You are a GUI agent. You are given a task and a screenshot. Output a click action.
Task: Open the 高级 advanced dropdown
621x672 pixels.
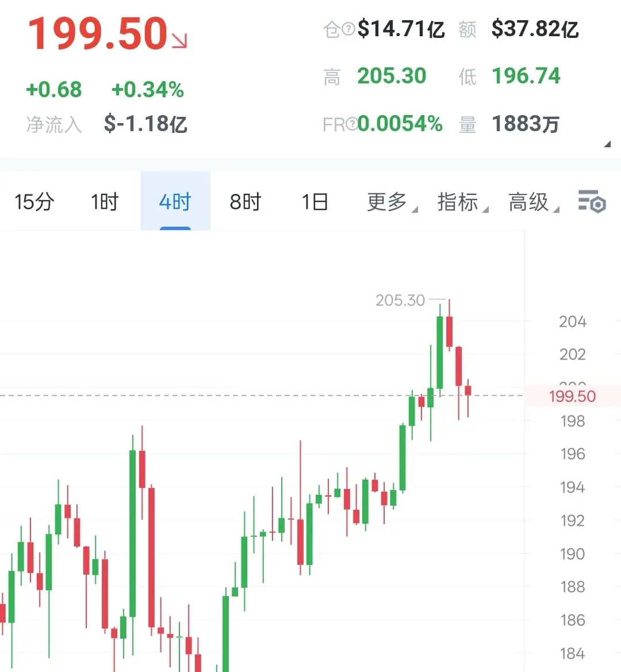tap(534, 202)
